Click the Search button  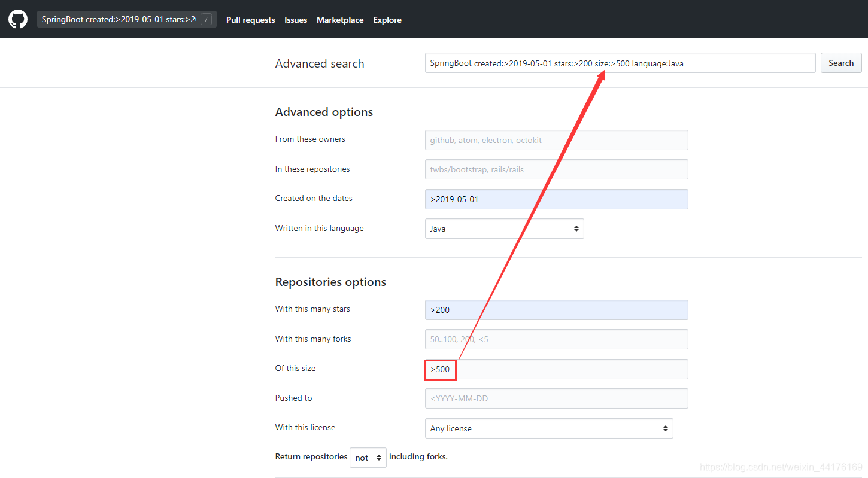pos(841,63)
